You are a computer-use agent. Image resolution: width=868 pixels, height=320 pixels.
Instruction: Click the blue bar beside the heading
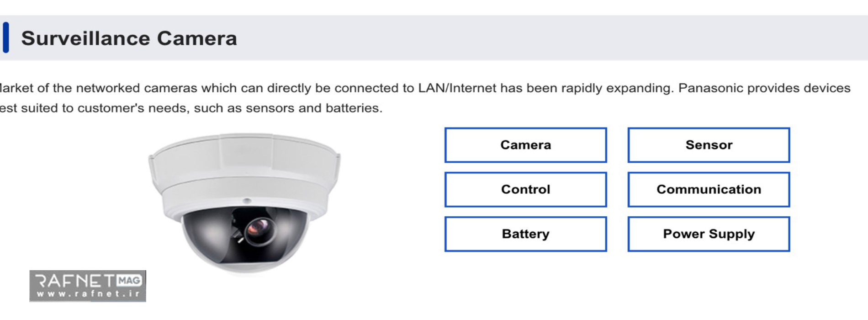(x=6, y=37)
